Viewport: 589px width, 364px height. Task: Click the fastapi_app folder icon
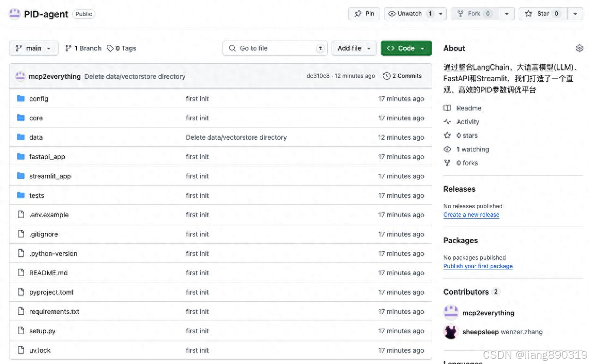(x=21, y=157)
